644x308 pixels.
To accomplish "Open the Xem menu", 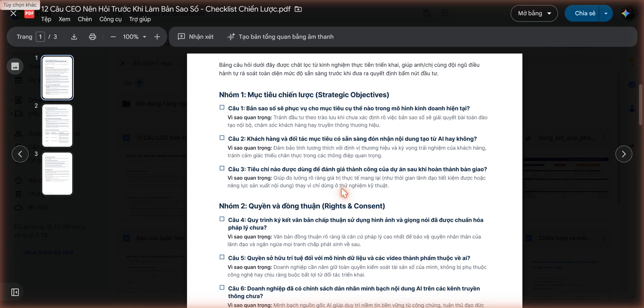I will (64, 19).
